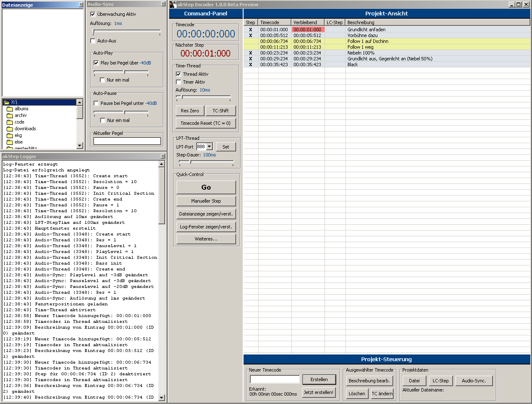Click the Aktueller Pegel field

coord(127,141)
